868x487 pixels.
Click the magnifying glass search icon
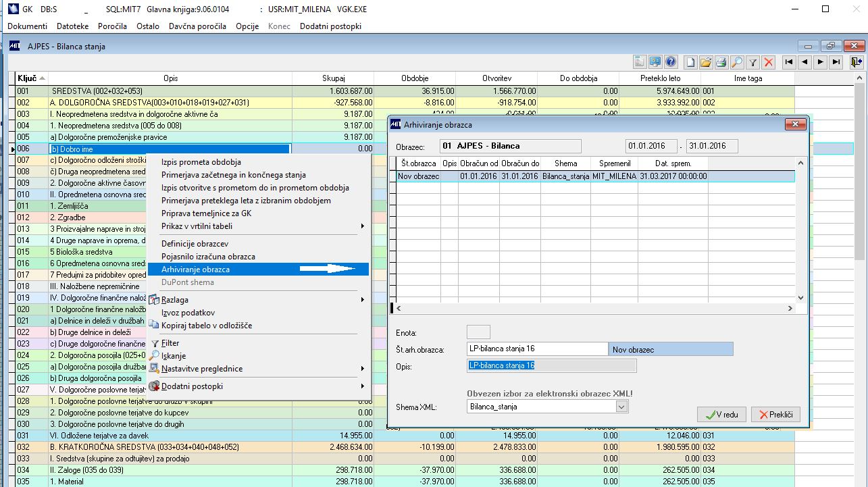[x=737, y=62]
